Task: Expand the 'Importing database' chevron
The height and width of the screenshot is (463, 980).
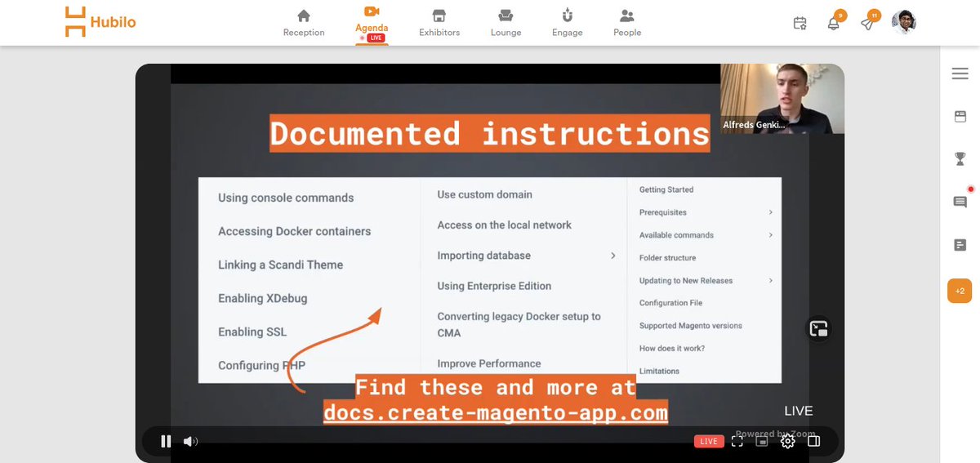Action: pos(612,256)
